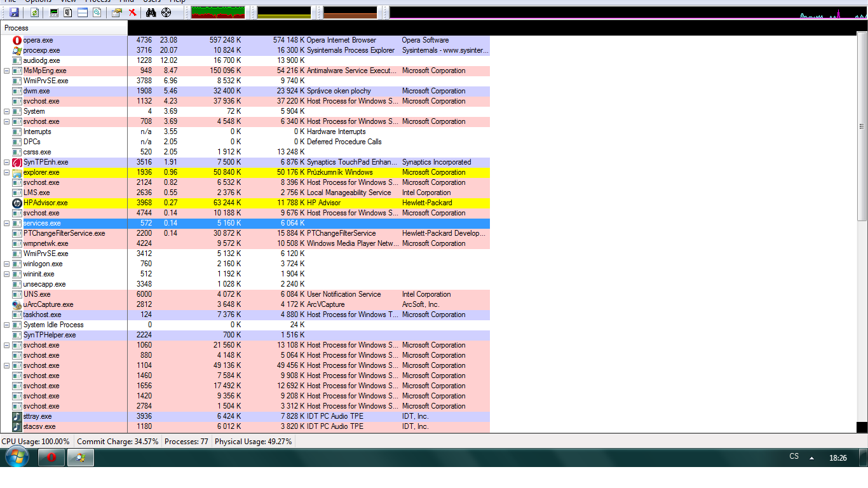Select the HPAdvisor.exe process name
The image size is (868, 488).
click(x=46, y=203)
